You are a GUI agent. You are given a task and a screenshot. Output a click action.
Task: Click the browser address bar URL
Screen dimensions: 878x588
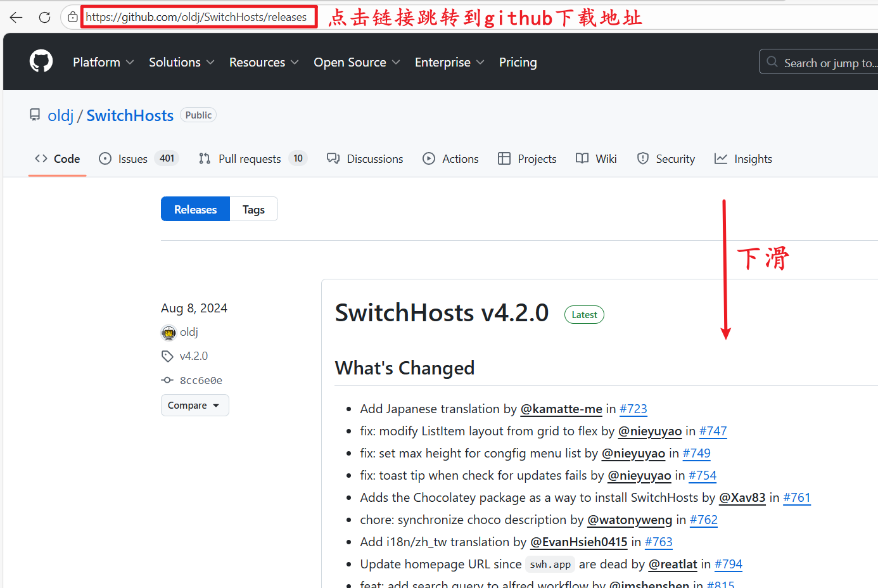[196, 17]
